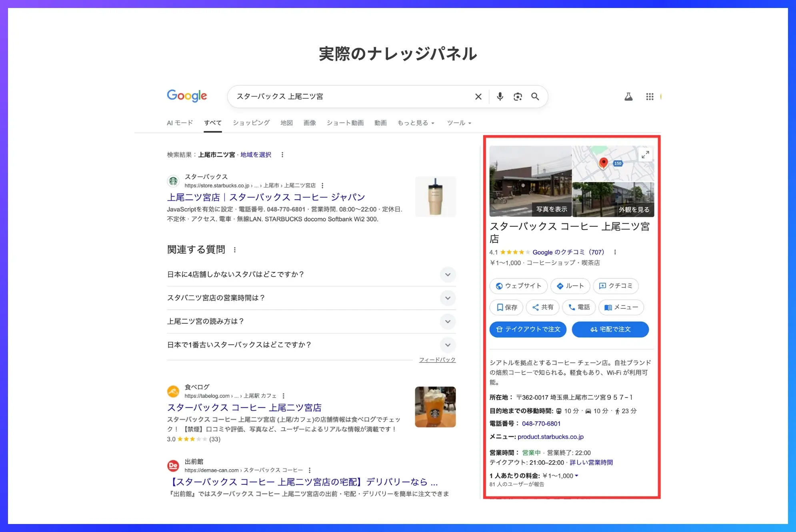Open the Google apps grid icon
796x532 pixels.
(650, 96)
